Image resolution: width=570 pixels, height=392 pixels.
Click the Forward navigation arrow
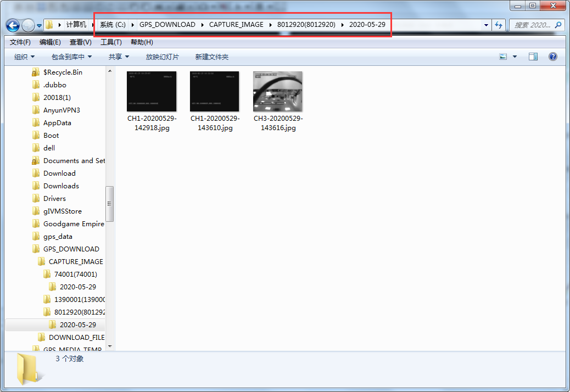(29, 25)
